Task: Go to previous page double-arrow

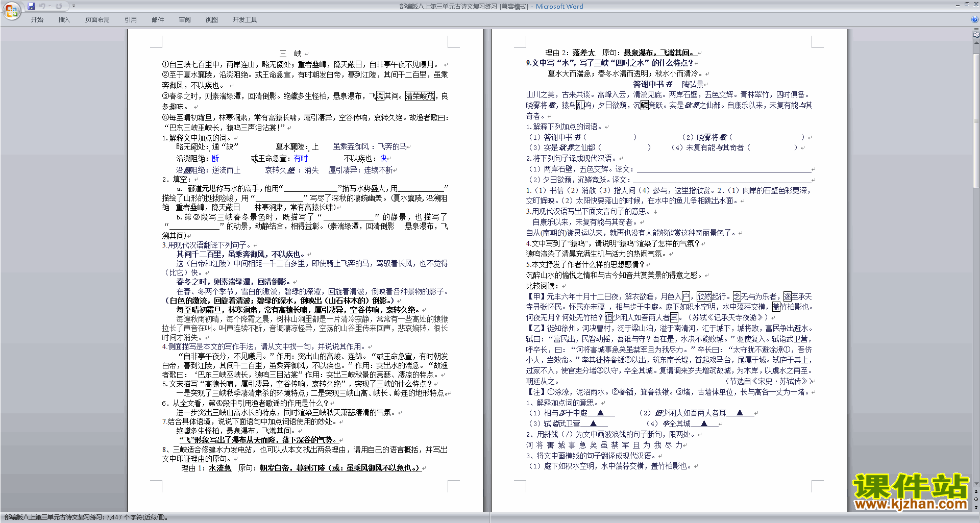Action: (976, 492)
